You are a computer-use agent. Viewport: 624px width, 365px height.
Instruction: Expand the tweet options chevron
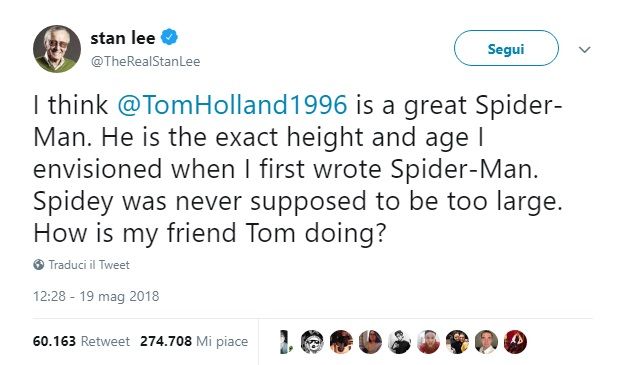[584, 50]
